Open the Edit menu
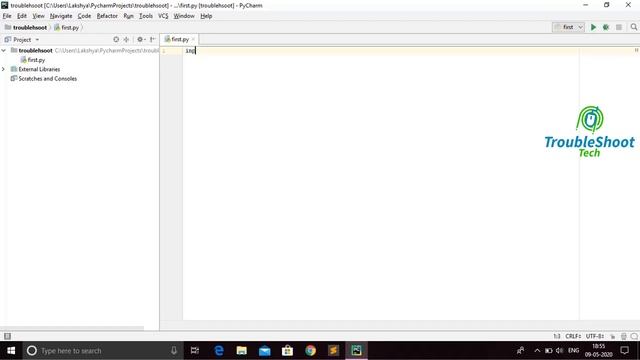 point(22,16)
